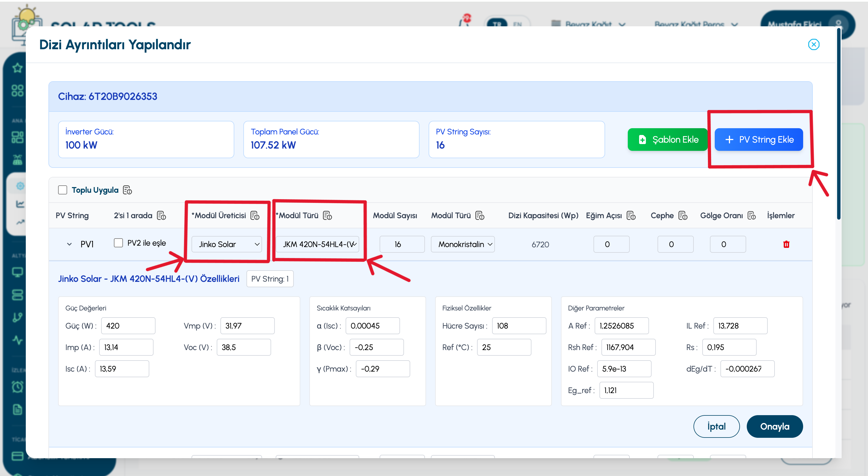Confirm with the Onayla button
The width and height of the screenshot is (868, 476).
(774, 426)
